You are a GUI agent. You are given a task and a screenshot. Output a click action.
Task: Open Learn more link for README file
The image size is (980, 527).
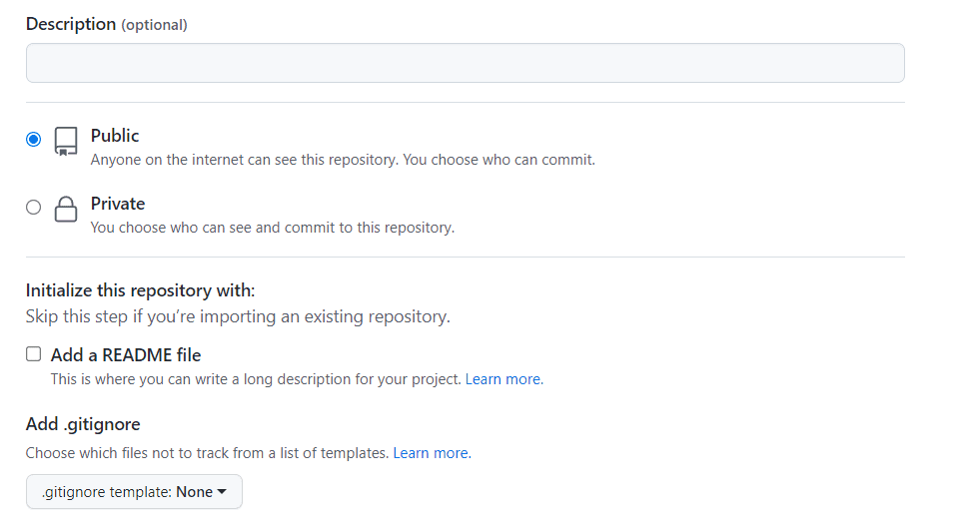click(x=503, y=379)
